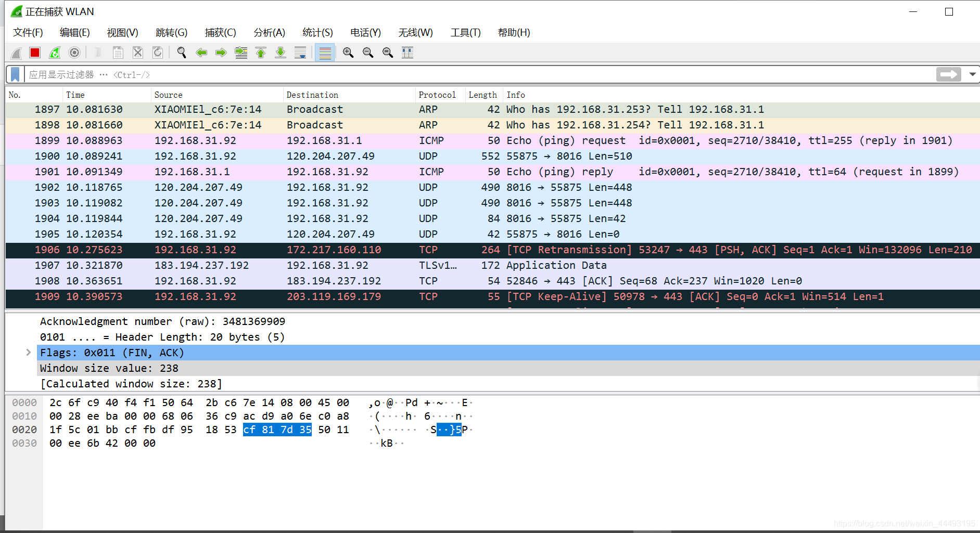Open capture options gear icon
The width and height of the screenshot is (980, 533).
click(x=74, y=53)
